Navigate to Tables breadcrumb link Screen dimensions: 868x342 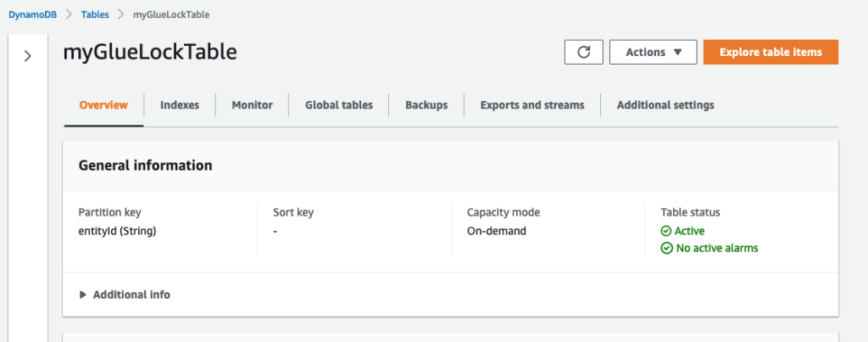coord(95,14)
